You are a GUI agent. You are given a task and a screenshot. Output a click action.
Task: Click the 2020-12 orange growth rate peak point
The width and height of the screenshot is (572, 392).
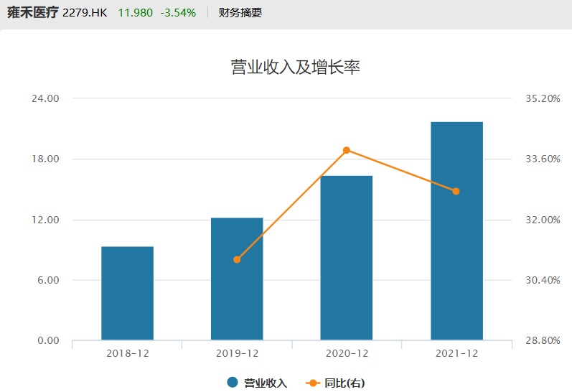(347, 150)
